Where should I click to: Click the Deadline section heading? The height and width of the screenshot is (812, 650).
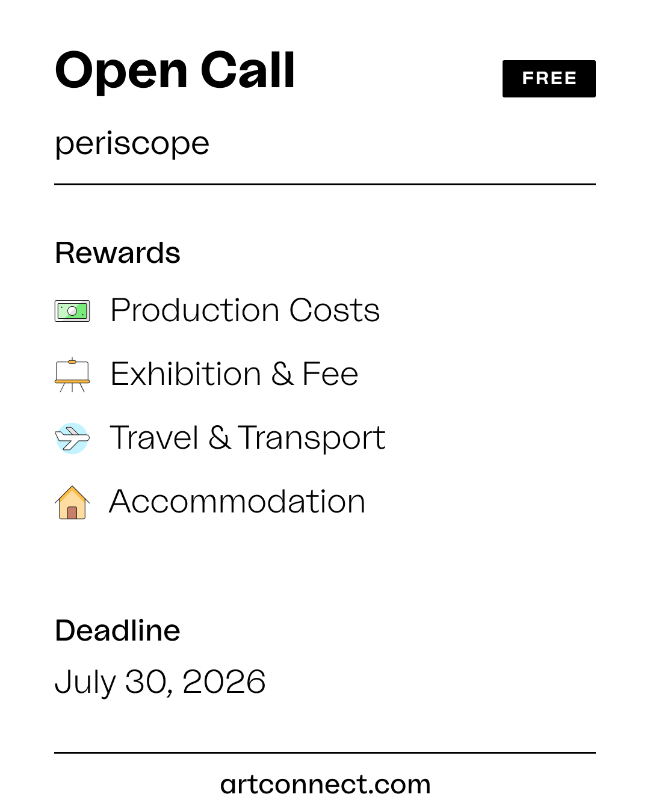(x=117, y=631)
